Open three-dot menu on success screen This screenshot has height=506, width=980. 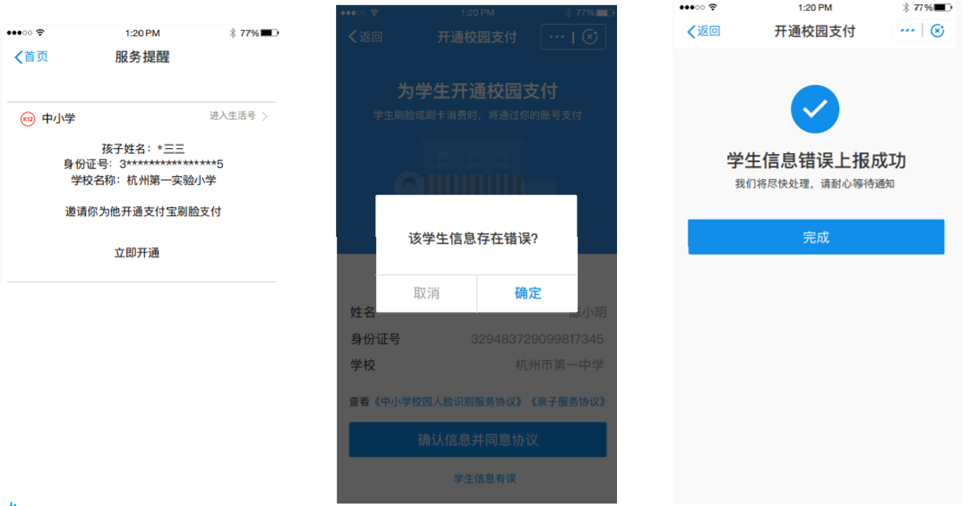(908, 30)
